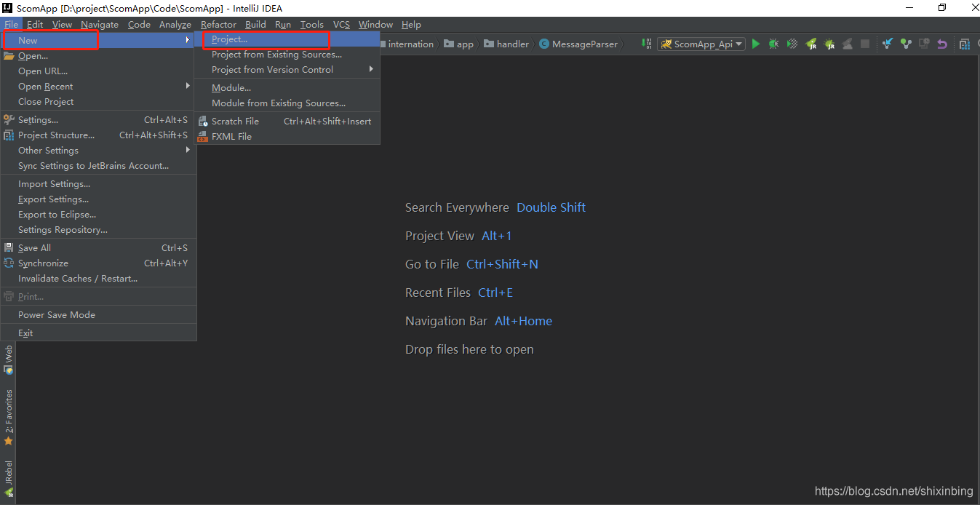Click the MessageParser class icon in breadcrumb
The image size is (980, 505).
click(x=543, y=44)
